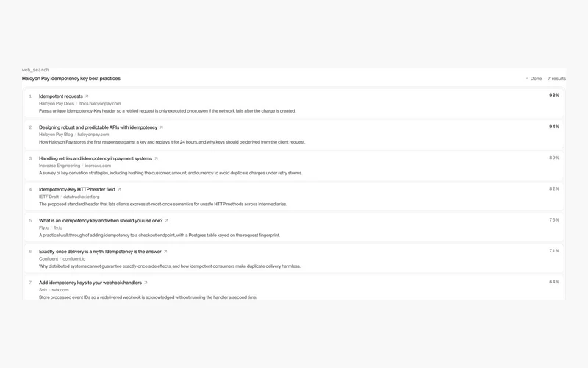Click source domain 'datatracker.ietf.org'
The image size is (588, 368).
[x=81, y=197]
